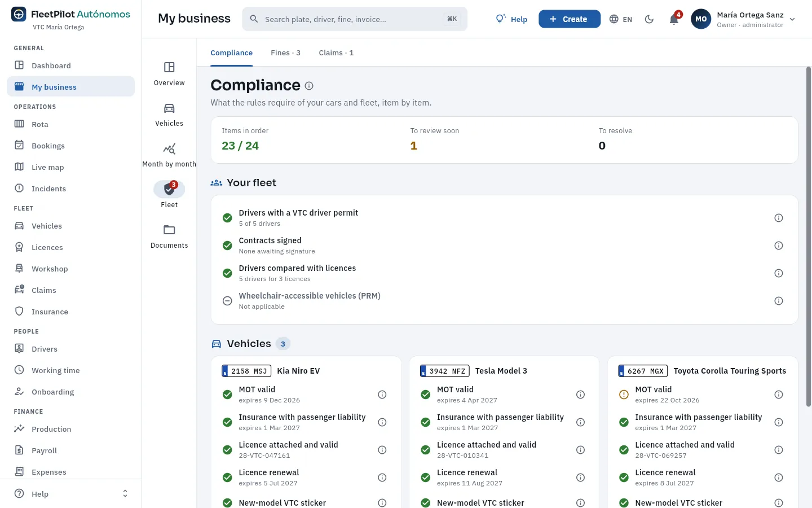Open Workshop in the sidebar
Viewport: 812px width, 508px height.
click(x=70, y=269)
